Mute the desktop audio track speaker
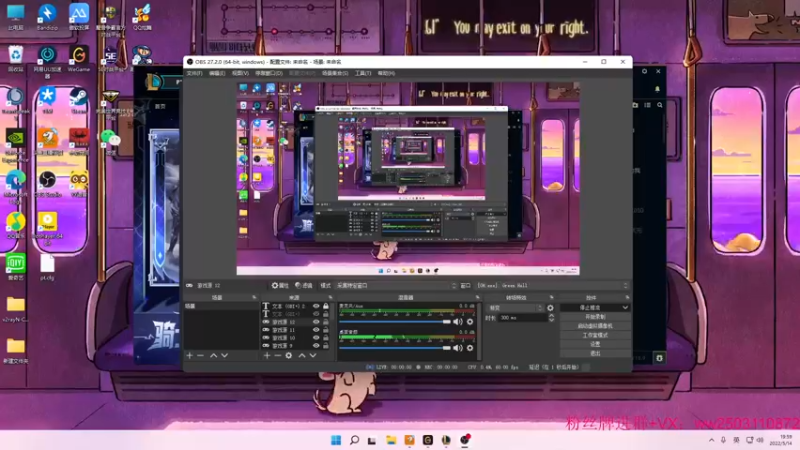800x450 pixels. point(458,348)
